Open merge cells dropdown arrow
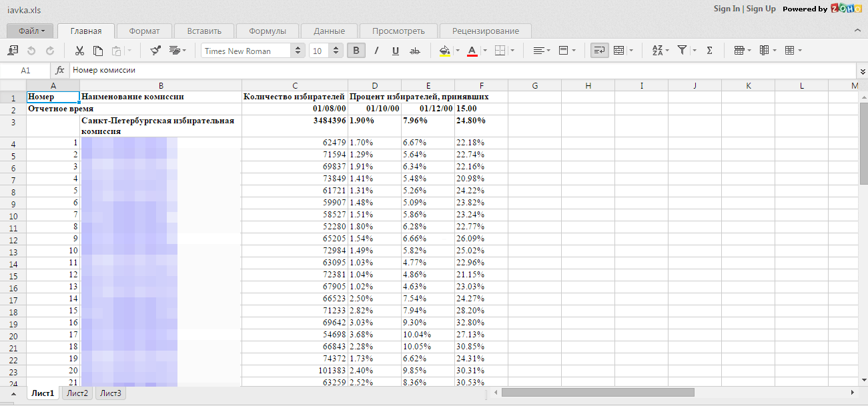 (x=630, y=51)
